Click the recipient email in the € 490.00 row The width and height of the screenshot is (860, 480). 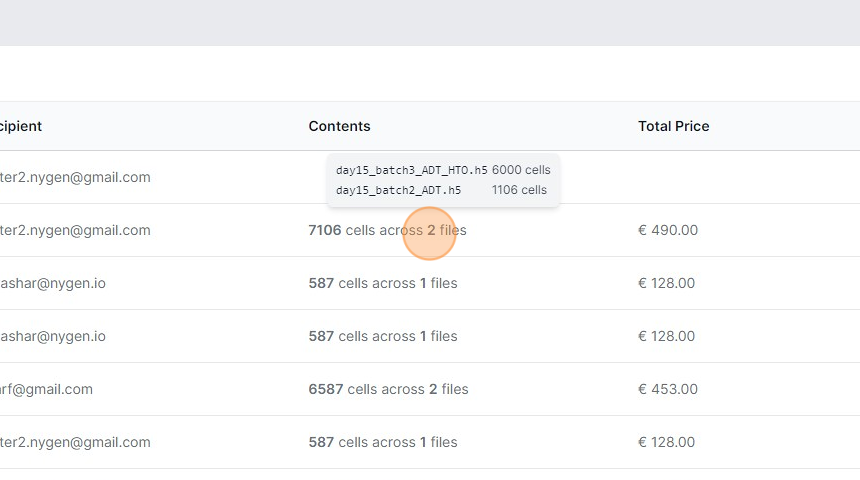(75, 230)
